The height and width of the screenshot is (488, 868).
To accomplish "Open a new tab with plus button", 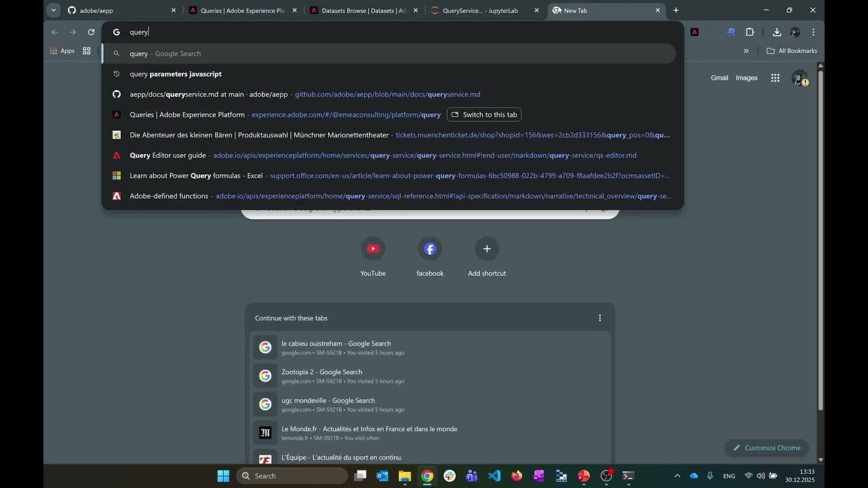I will (675, 10).
